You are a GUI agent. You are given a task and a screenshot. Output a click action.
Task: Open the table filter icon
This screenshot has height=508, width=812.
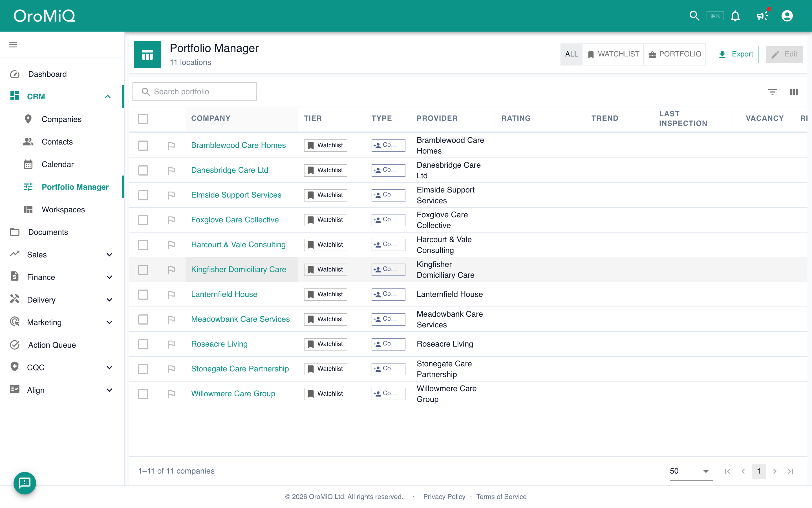point(773,92)
